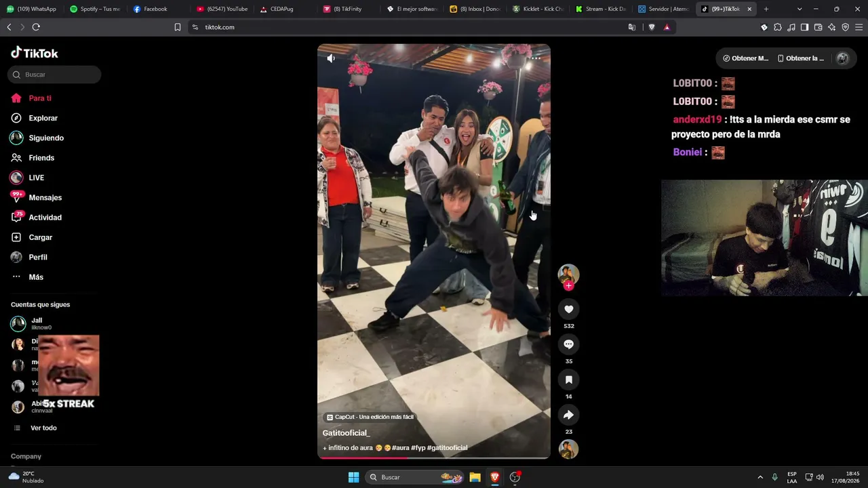Show hidden system tray icons
The width and height of the screenshot is (868, 488).
[760, 477]
